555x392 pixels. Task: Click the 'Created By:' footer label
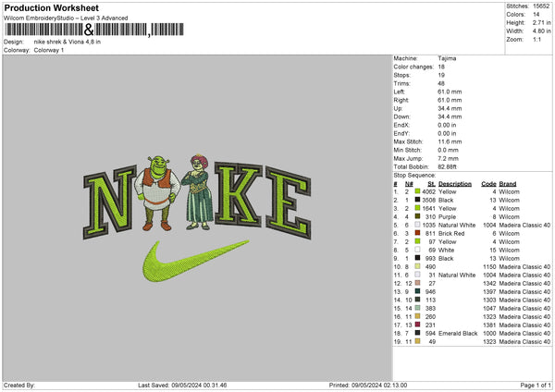pos(19,385)
